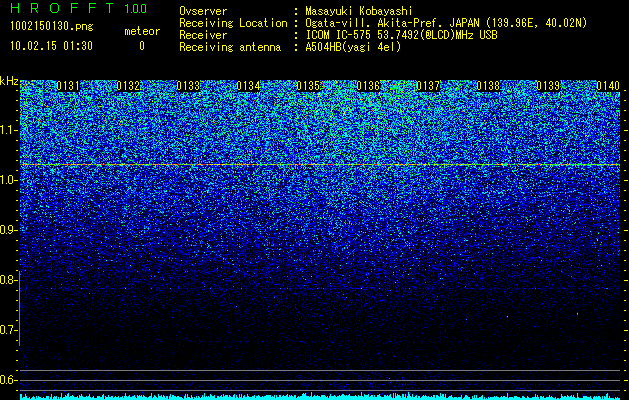Image resolution: width=629 pixels, height=400 pixels.
Task: Click the 0133 time marker
Action: tap(188, 86)
